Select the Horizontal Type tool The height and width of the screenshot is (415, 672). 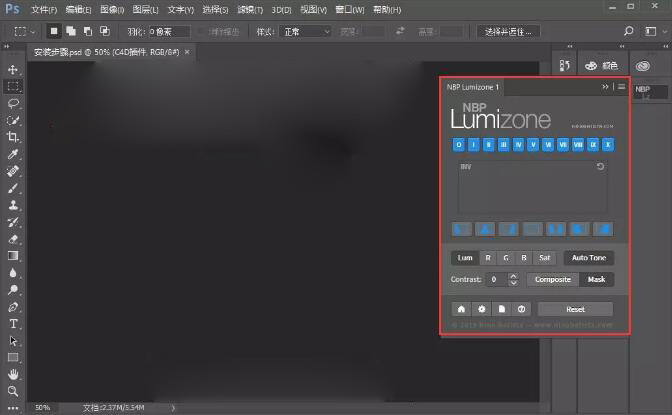[x=13, y=324]
